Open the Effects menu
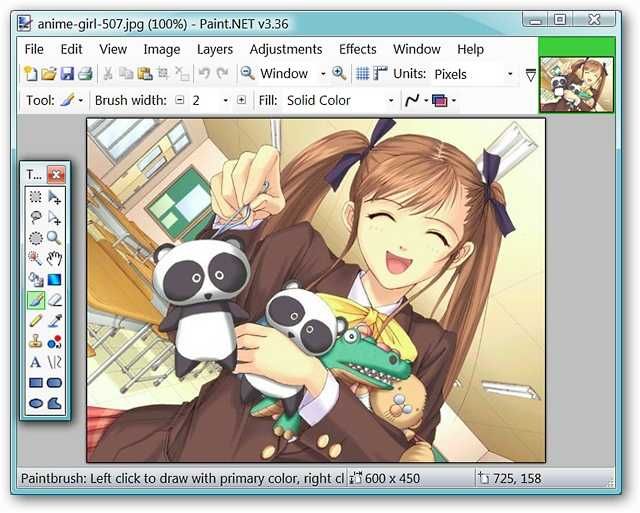Image resolution: width=640 pixels, height=513 pixels. click(358, 49)
